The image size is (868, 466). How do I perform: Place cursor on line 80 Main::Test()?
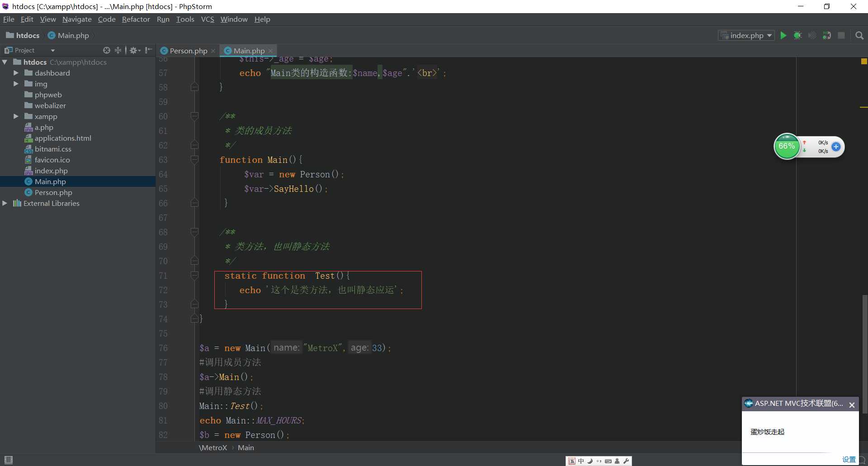[231, 406]
